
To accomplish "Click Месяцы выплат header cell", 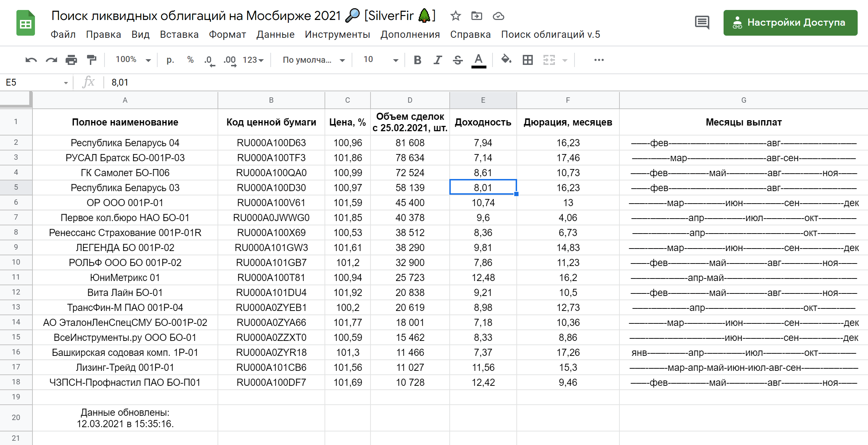I will tap(744, 122).
